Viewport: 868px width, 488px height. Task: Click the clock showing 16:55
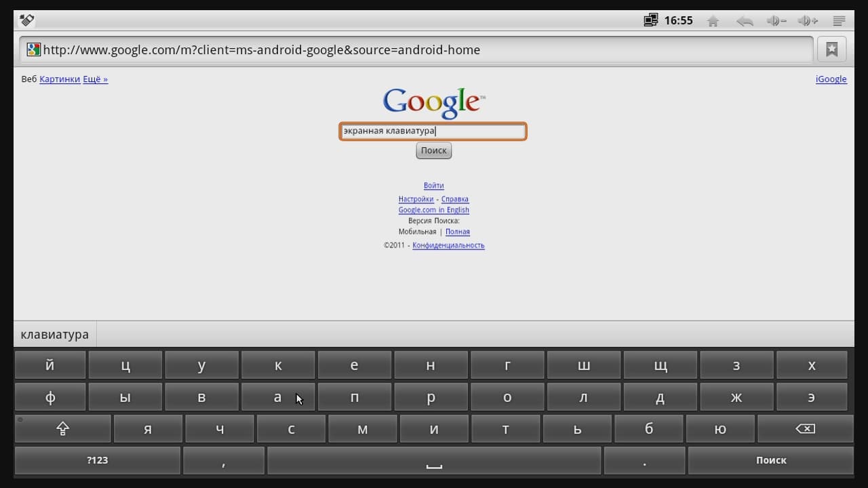pyautogui.click(x=678, y=21)
